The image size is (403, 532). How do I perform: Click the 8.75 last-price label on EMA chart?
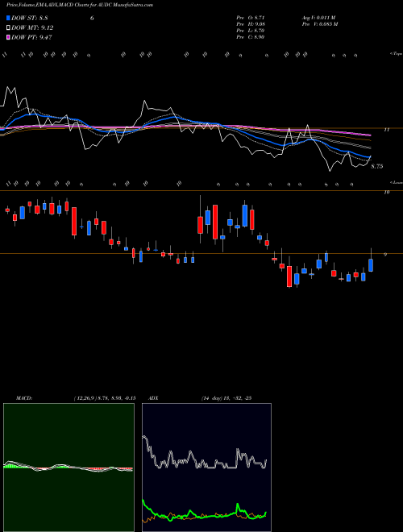(376, 167)
